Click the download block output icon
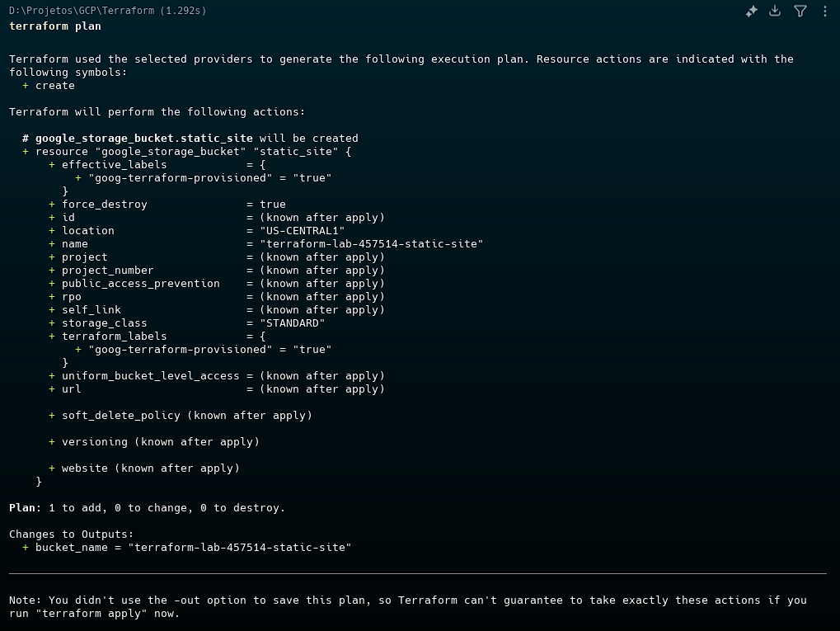Image resolution: width=840 pixels, height=631 pixels. [x=775, y=12]
